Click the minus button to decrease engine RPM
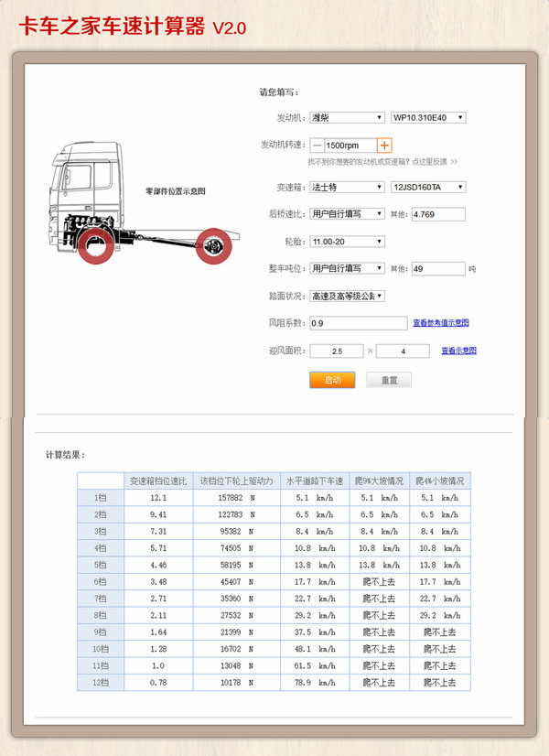 click(317, 146)
